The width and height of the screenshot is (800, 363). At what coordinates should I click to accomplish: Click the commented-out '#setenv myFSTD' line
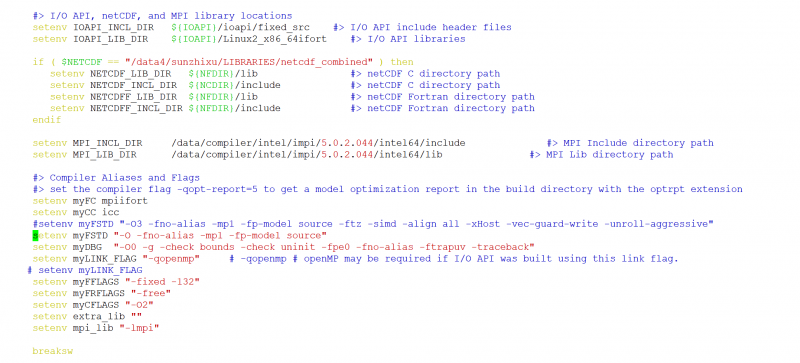(x=372, y=224)
